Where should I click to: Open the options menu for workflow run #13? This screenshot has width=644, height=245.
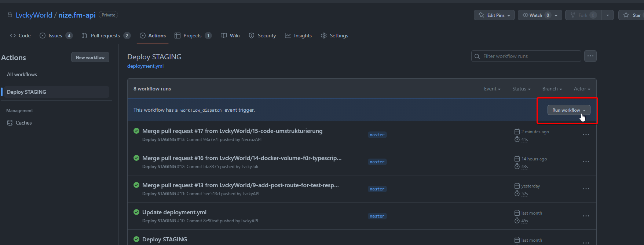586,135
